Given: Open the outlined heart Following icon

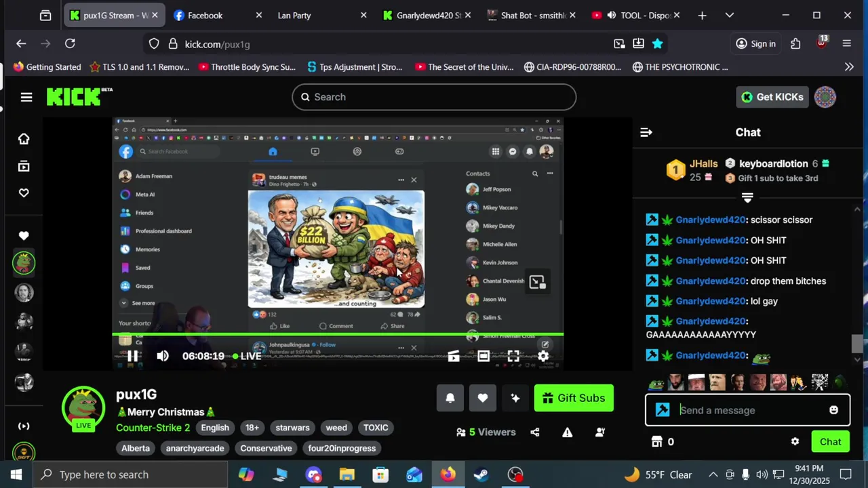Looking at the screenshot, I should tap(24, 193).
